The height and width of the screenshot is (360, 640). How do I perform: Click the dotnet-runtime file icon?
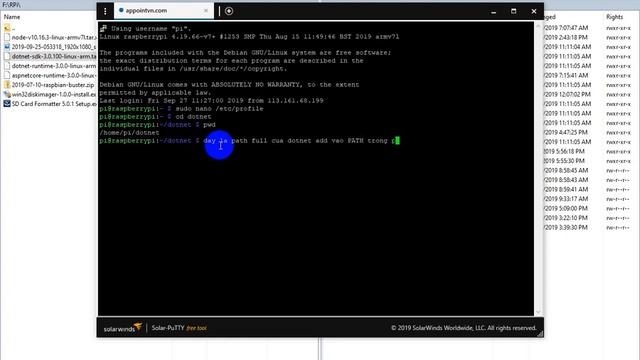point(7,66)
